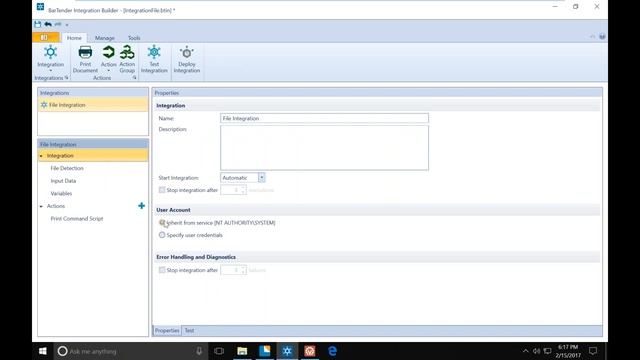The width and height of the screenshot is (640, 360).
Task: Open the Start Integration Automatic dropdown
Action: coord(262,178)
